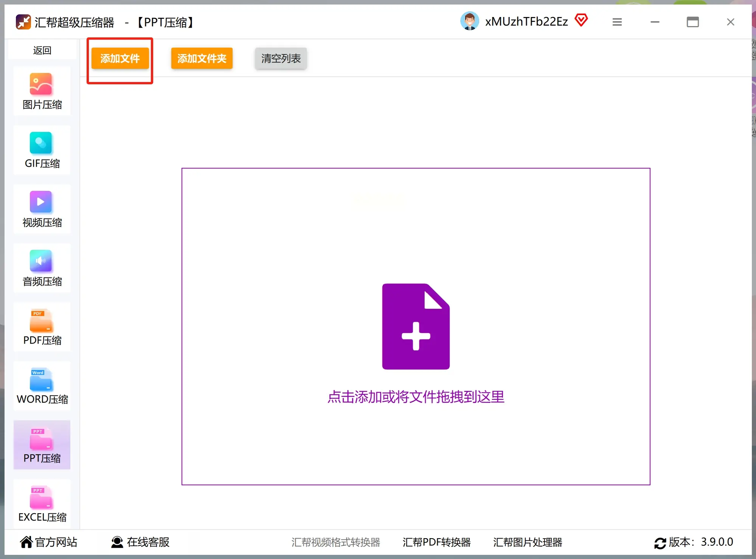The height and width of the screenshot is (559, 756).
Task: Click the purple file drop zone
Action: [x=416, y=327]
